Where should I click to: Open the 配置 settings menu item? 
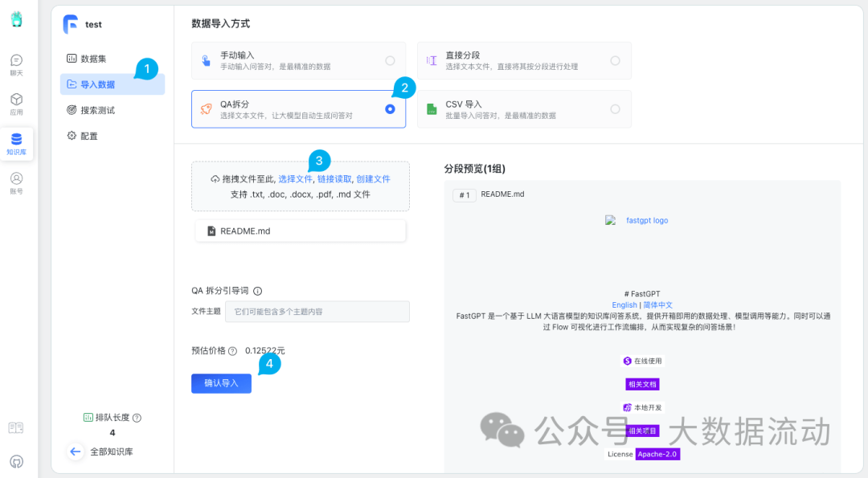[113, 136]
